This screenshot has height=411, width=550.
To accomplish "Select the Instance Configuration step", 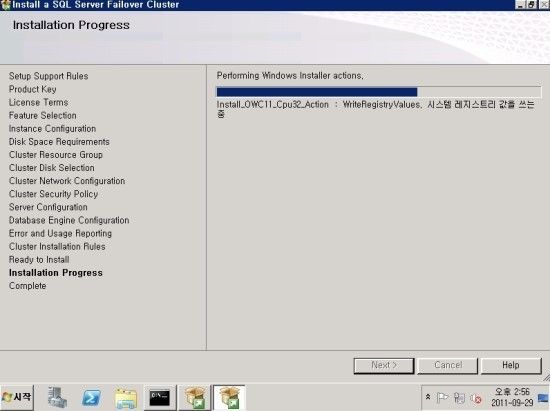I will [52, 129].
